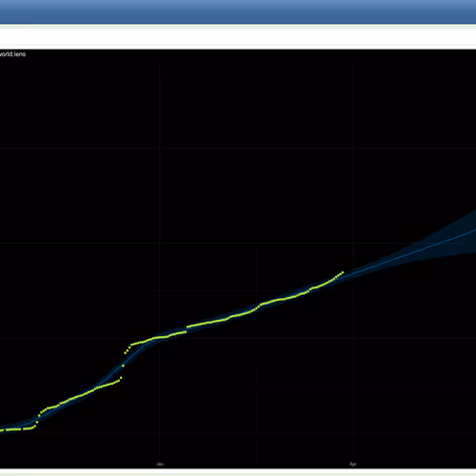The width and height of the screenshot is (476, 476).
Task: Click the light green strip under chart
Action: click(238, 472)
